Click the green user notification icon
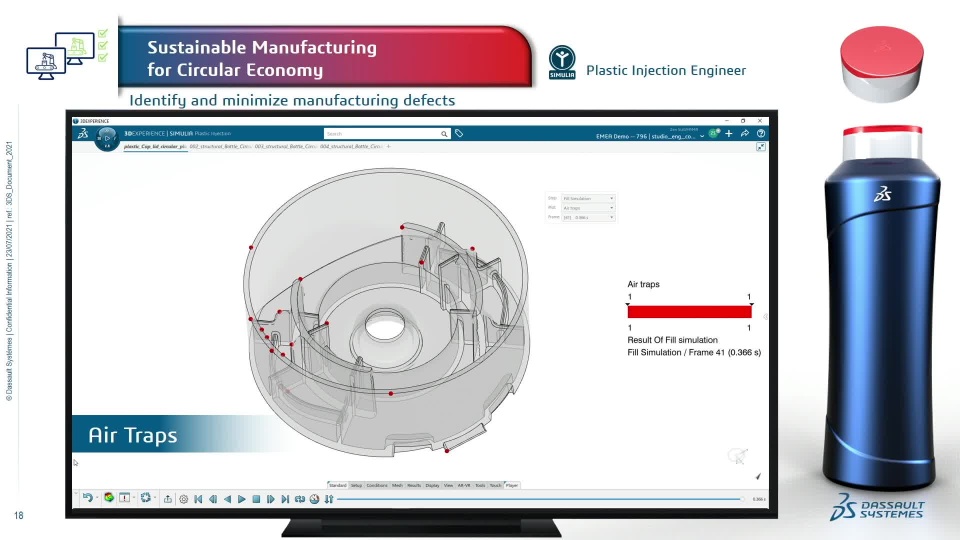 pyautogui.click(x=713, y=133)
